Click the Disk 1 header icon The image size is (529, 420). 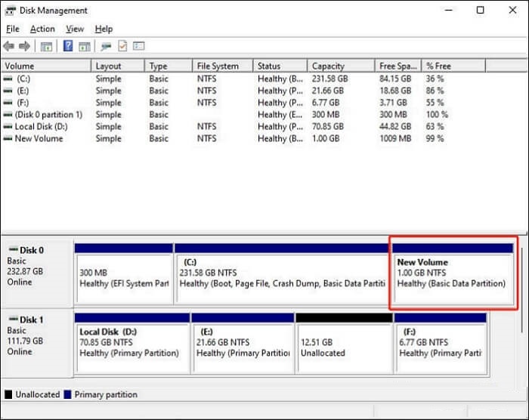(x=13, y=319)
